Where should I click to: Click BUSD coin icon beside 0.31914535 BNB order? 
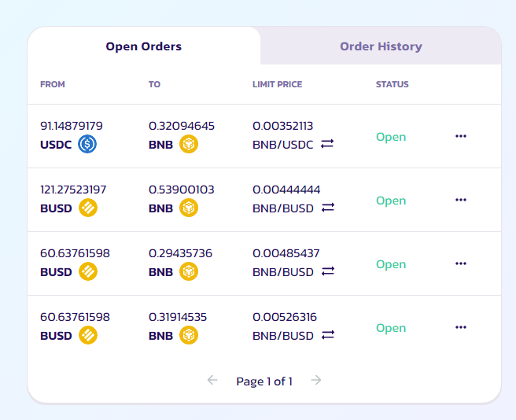click(88, 335)
